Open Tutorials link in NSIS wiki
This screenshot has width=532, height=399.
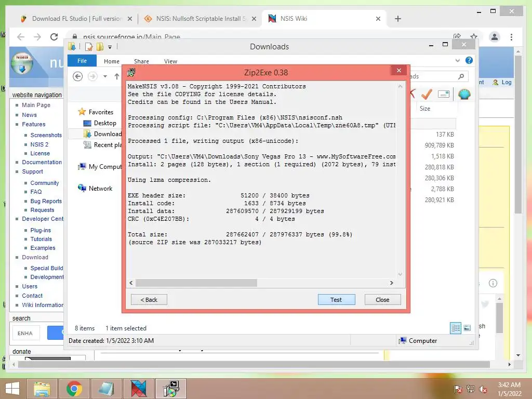click(41, 239)
